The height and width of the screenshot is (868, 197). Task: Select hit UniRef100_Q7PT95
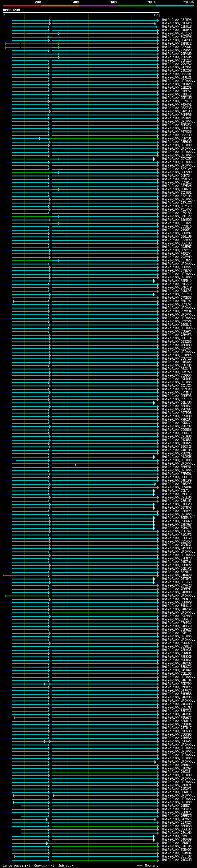[x=176, y=846]
